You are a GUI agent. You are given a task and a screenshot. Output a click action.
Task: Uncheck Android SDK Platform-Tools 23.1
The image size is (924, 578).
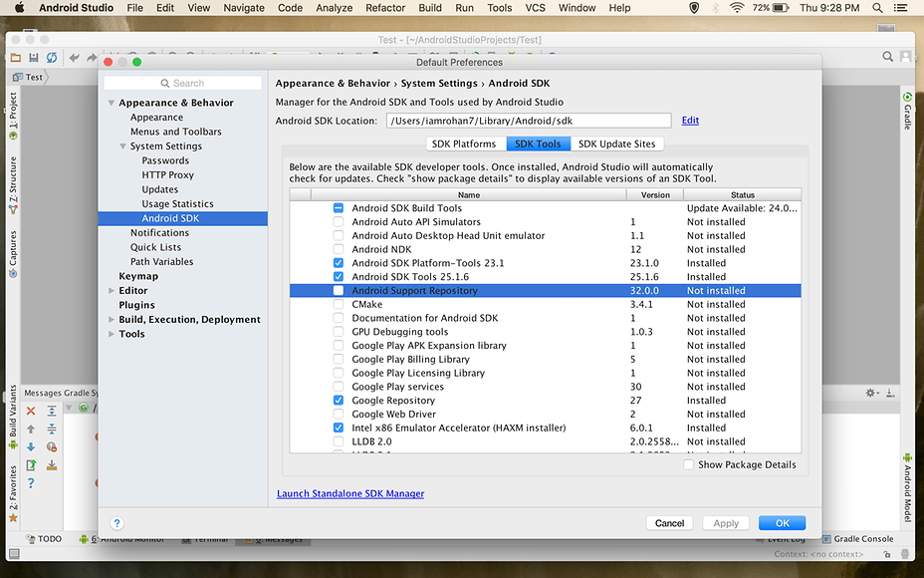[x=339, y=263]
